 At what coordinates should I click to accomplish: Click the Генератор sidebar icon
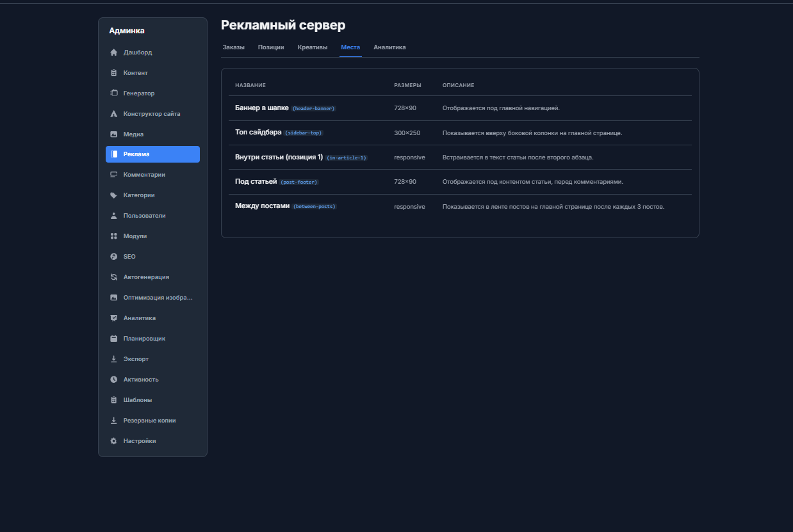114,93
